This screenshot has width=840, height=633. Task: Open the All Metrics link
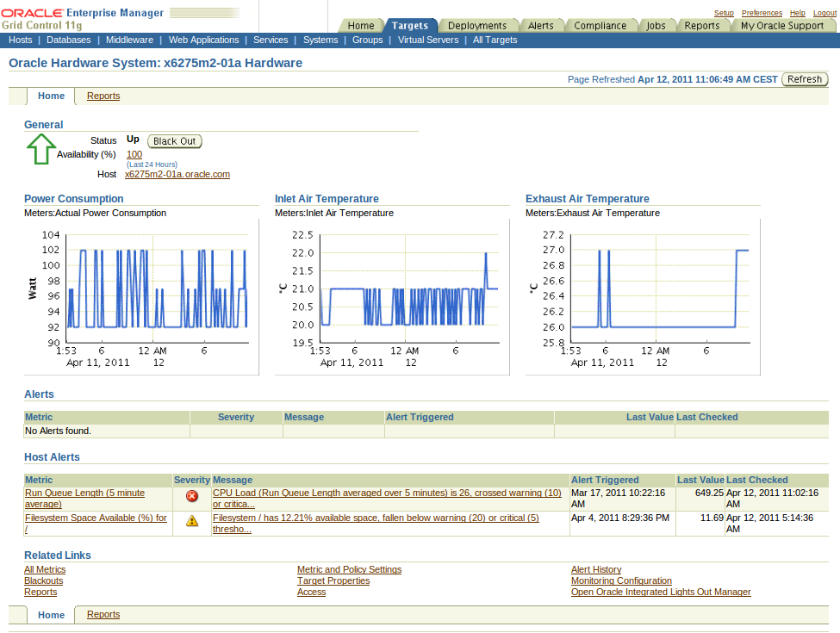(x=45, y=569)
